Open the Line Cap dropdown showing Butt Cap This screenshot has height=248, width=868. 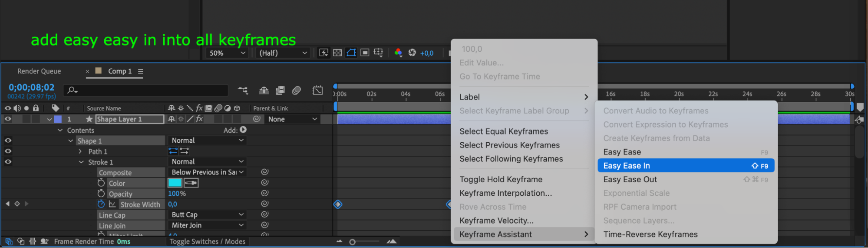(x=207, y=214)
